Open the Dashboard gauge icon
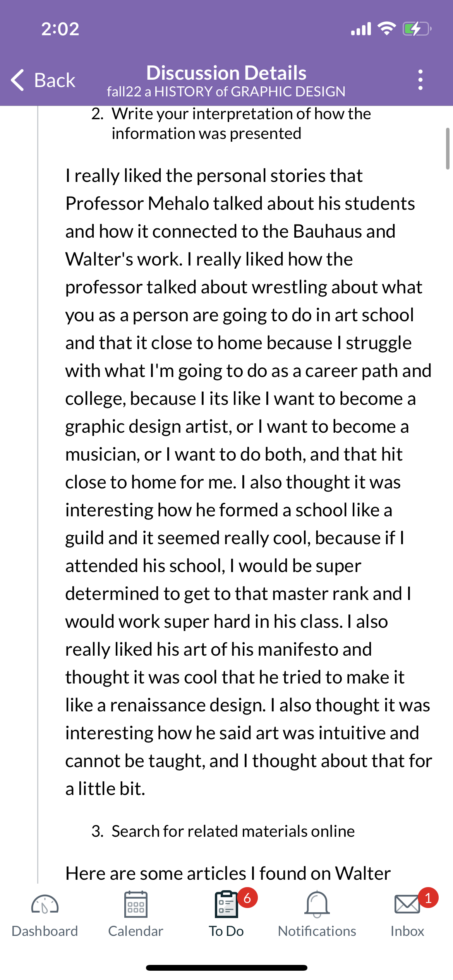Viewport: 453px width, 980px height. point(45,905)
